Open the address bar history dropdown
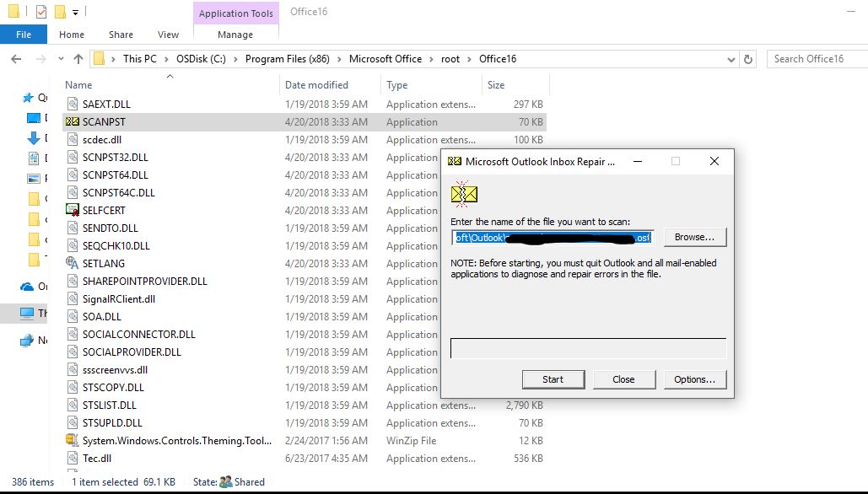Viewport: 868px width, 494px height. point(731,59)
